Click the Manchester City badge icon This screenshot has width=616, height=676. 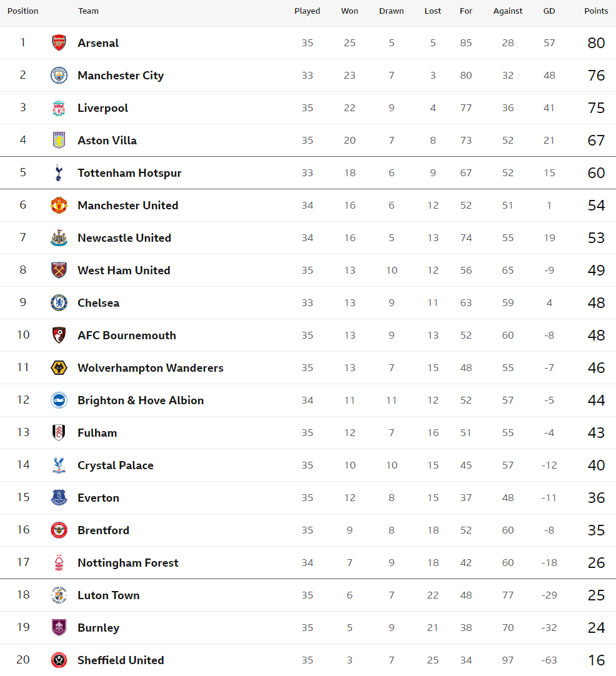point(59,76)
